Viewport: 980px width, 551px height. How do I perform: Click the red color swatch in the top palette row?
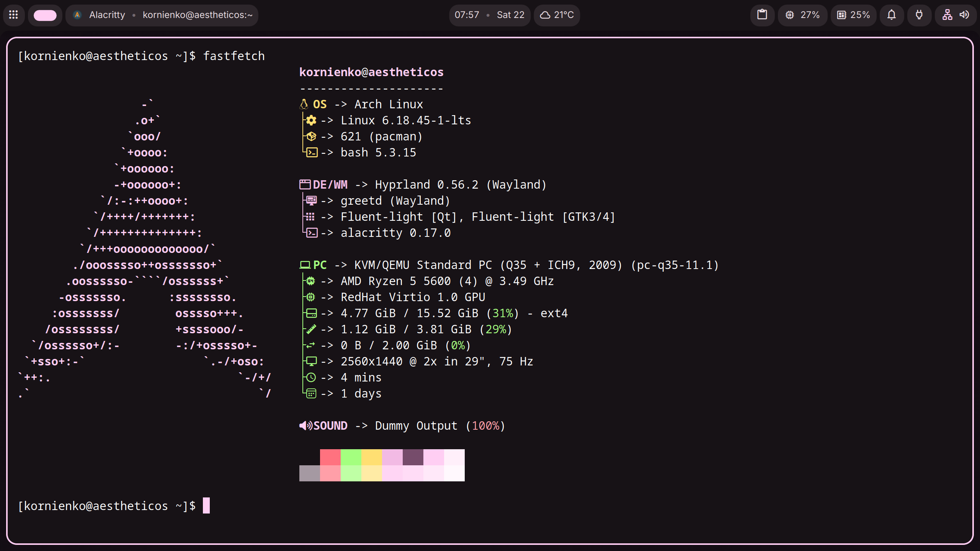[x=330, y=457]
